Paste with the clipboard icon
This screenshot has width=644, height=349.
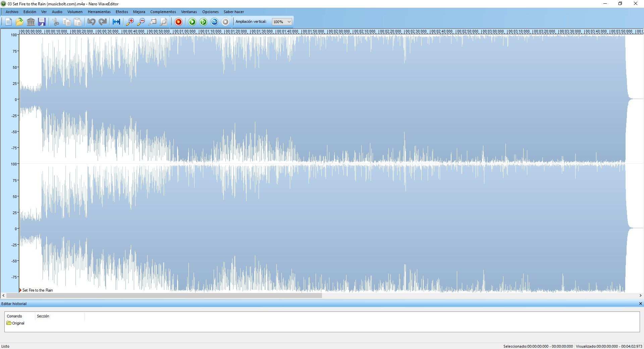click(78, 22)
